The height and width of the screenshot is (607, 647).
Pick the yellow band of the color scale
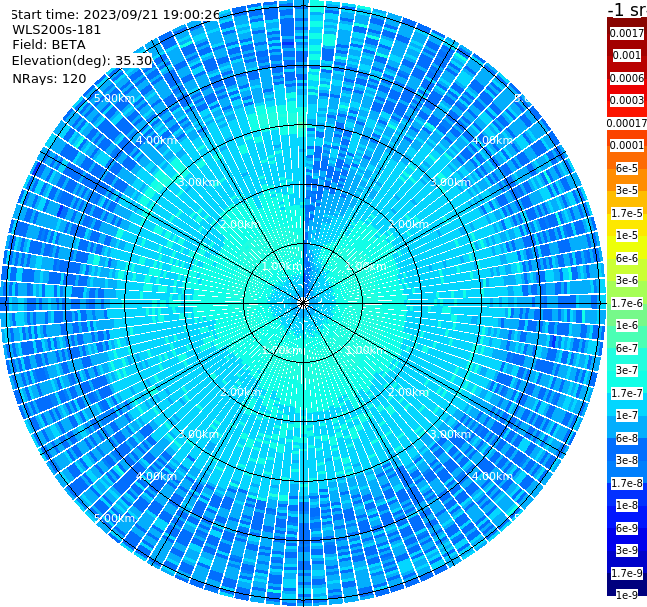pos(627,247)
